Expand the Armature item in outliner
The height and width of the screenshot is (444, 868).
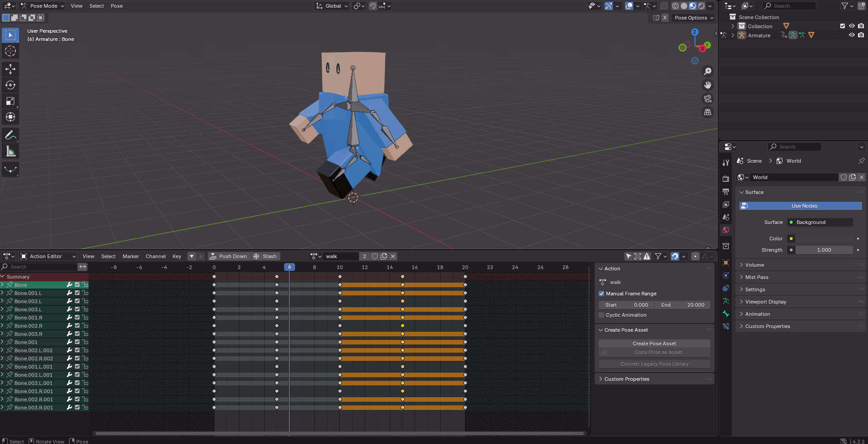point(733,35)
